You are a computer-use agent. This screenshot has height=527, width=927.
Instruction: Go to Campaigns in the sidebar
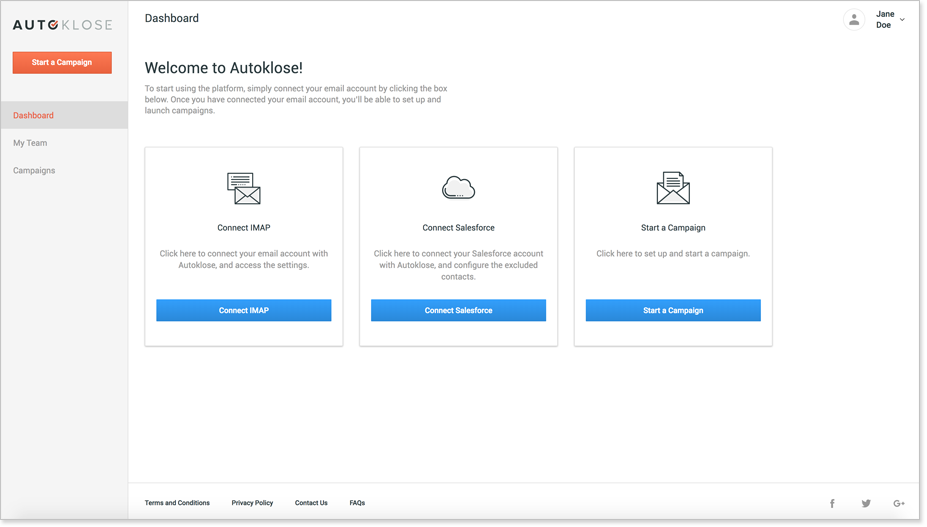click(x=34, y=170)
